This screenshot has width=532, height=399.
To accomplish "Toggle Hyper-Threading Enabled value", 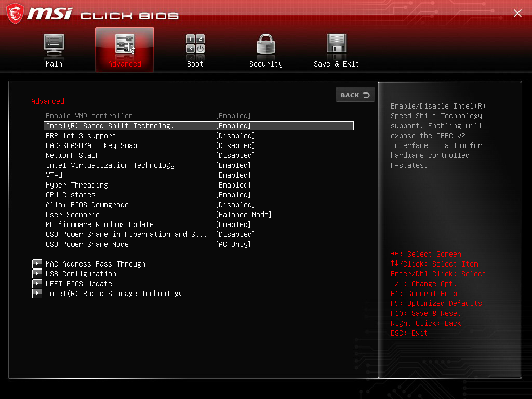I will 233,185.
